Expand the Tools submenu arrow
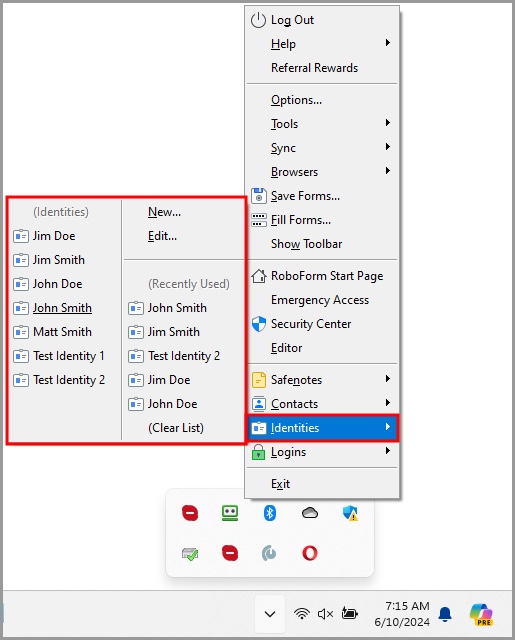This screenshot has height=640, width=515. click(388, 123)
